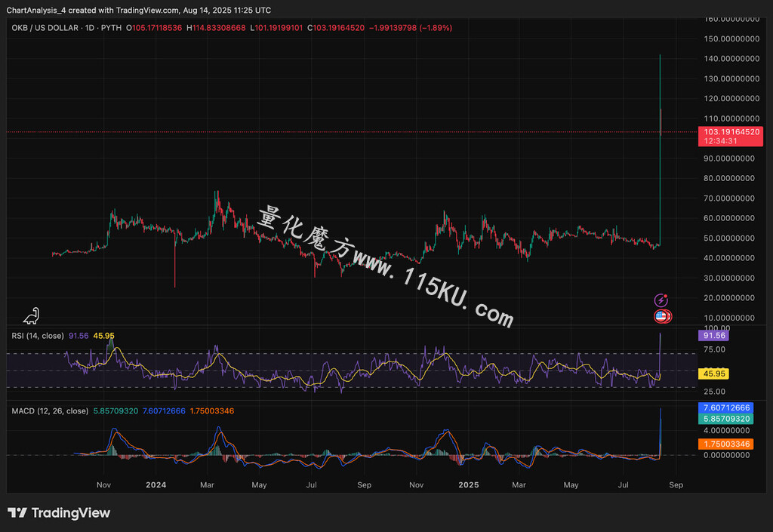Image resolution: width=773 pixels, height=532 pixels.
Task: Click the TradingView logo at the bottom
Action: (59, 513)
